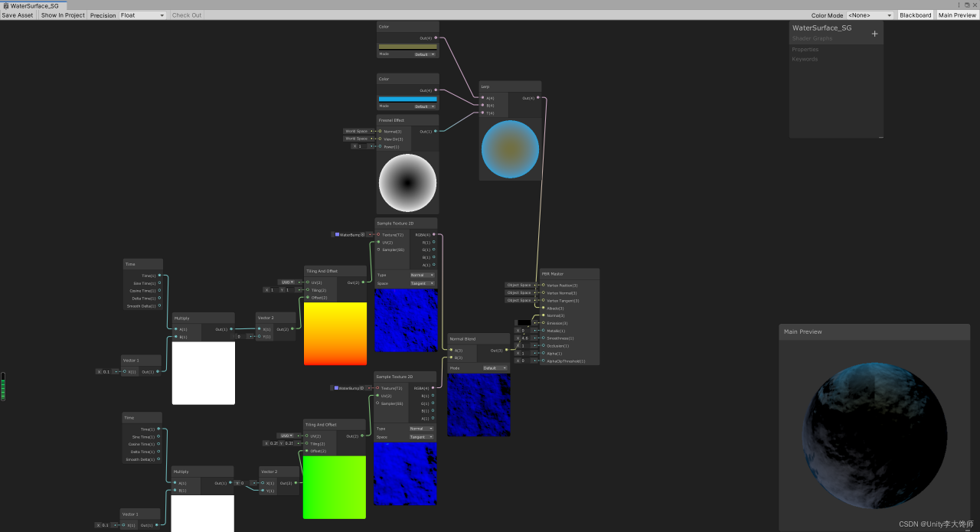Click the PBR Master Metallic(1) port
Image resolution: width=980 pixels, height=532 pixels.
544,331
